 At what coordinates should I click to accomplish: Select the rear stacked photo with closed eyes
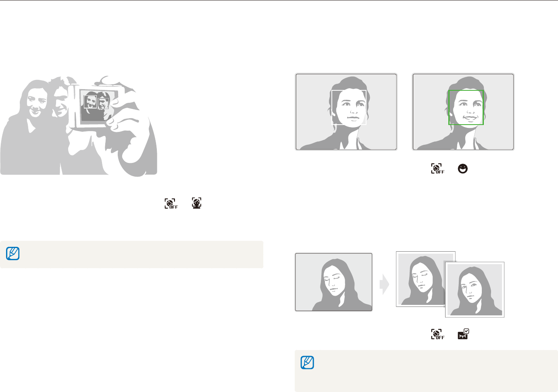click(420, 278)
